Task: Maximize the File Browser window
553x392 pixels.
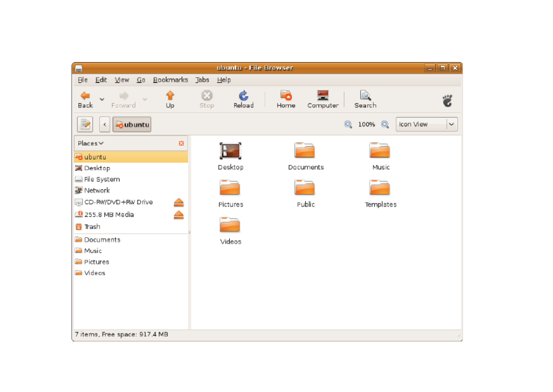Action: 443,68
